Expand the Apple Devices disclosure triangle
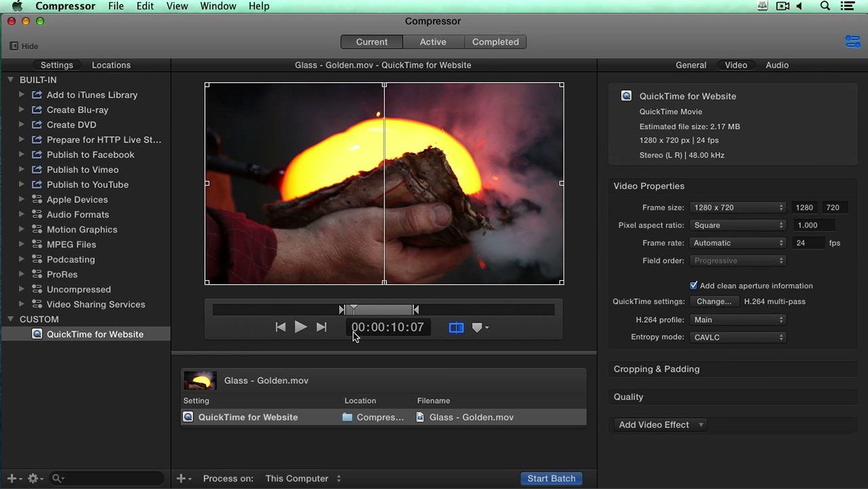 (22, 199)
